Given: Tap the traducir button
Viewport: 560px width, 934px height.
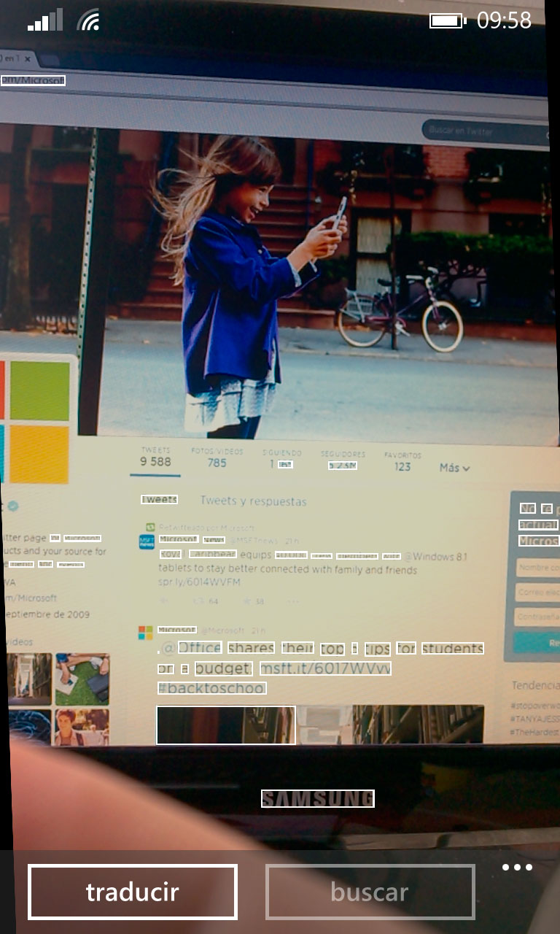Looking at the screenshot, I should (133, 892).
